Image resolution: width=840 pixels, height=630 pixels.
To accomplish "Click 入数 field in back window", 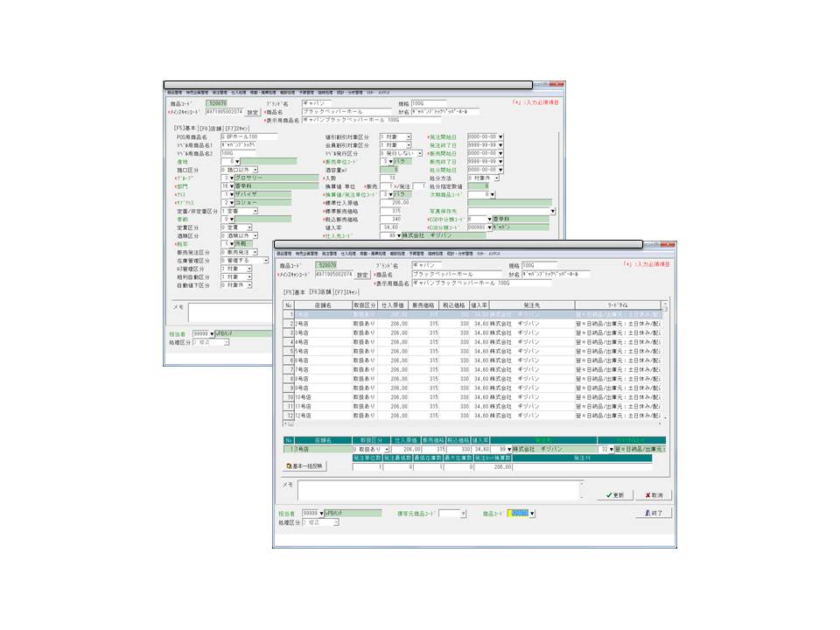I will click(x=388, y=178).
